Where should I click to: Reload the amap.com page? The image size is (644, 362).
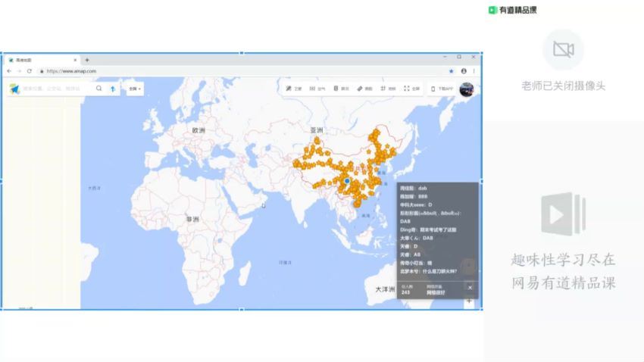click(x=29, y=71)
